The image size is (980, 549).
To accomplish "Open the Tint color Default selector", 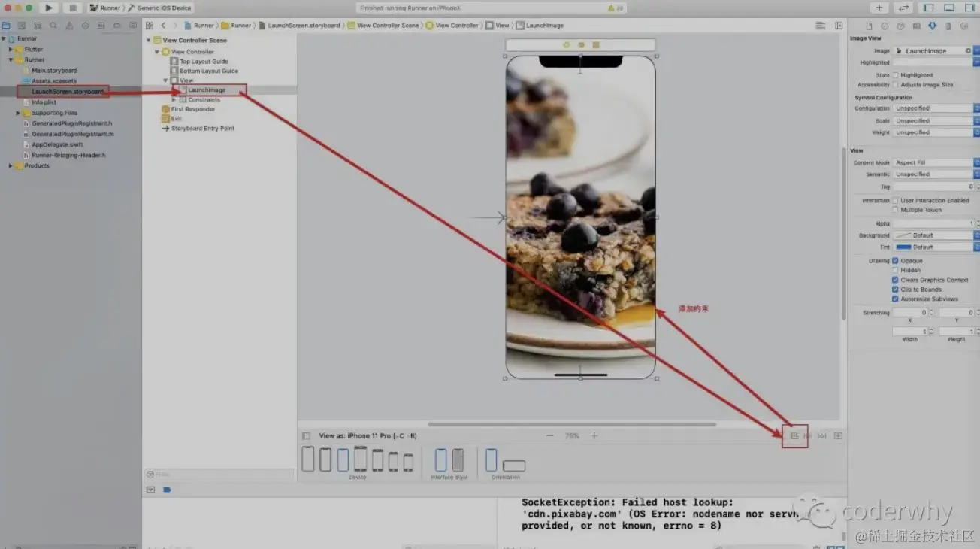I will point(936,247).
